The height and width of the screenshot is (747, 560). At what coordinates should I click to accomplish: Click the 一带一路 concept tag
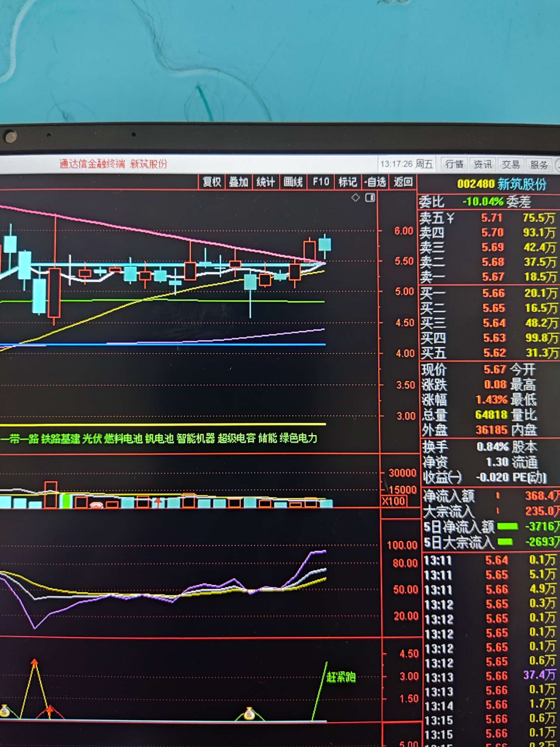click(20, 438)
